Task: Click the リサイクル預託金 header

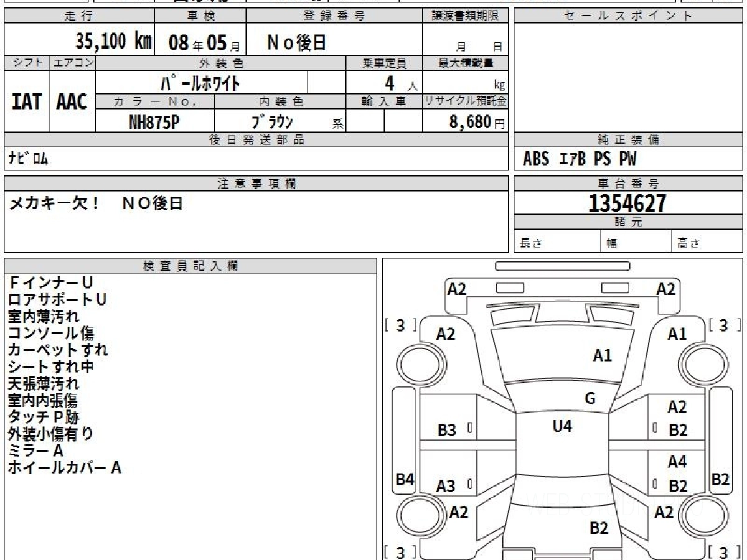Action: 465,101
